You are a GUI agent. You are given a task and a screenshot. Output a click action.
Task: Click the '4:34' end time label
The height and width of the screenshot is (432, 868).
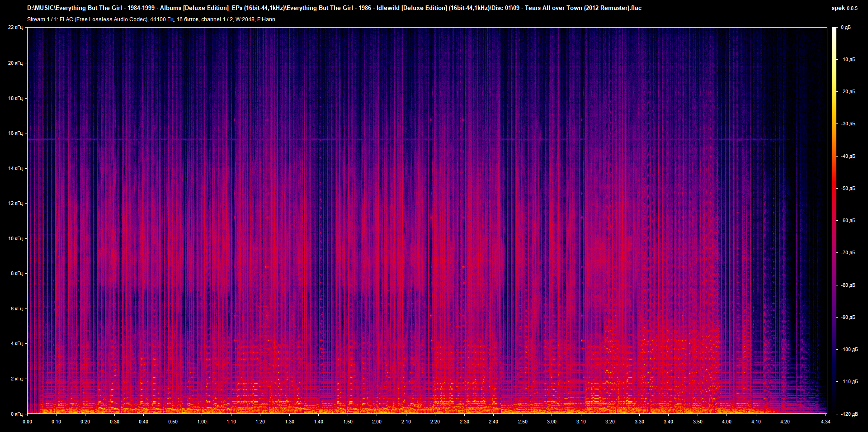[826, 422]
